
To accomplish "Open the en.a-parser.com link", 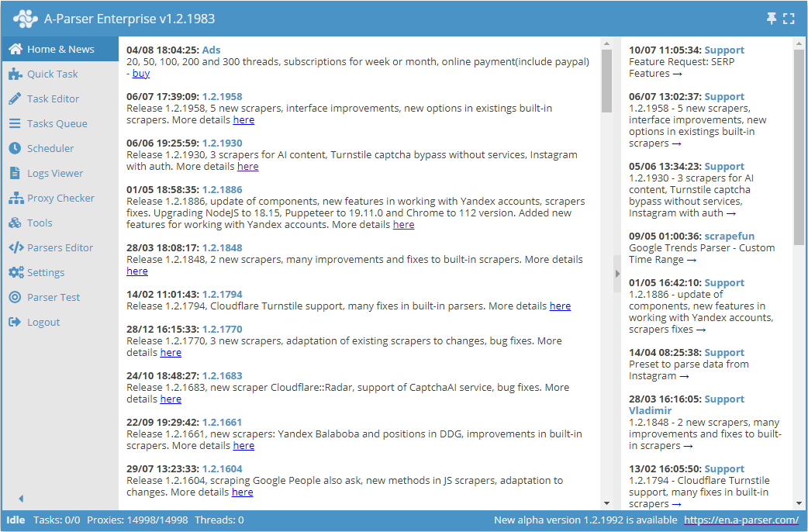I will pos(741,520).
